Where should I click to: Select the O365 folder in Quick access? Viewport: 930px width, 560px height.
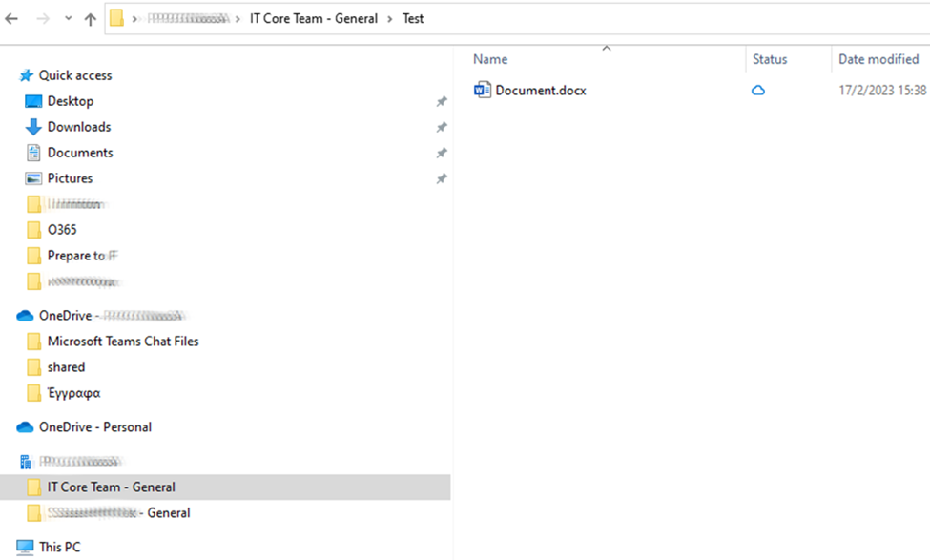(x=62, y=230)
